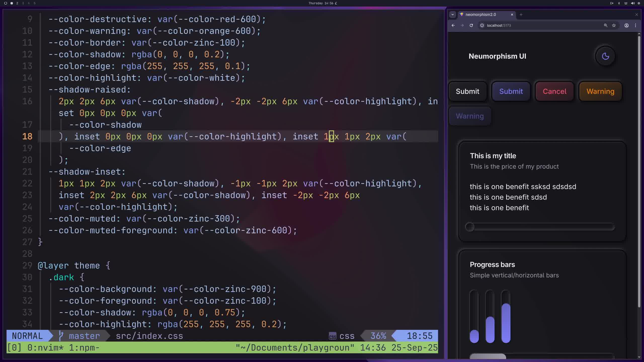Viewport: 644px width, 362px height.
Task: Expand the tab search dropdown arrow
Action: pyautogui.click(x=453, y=15)
